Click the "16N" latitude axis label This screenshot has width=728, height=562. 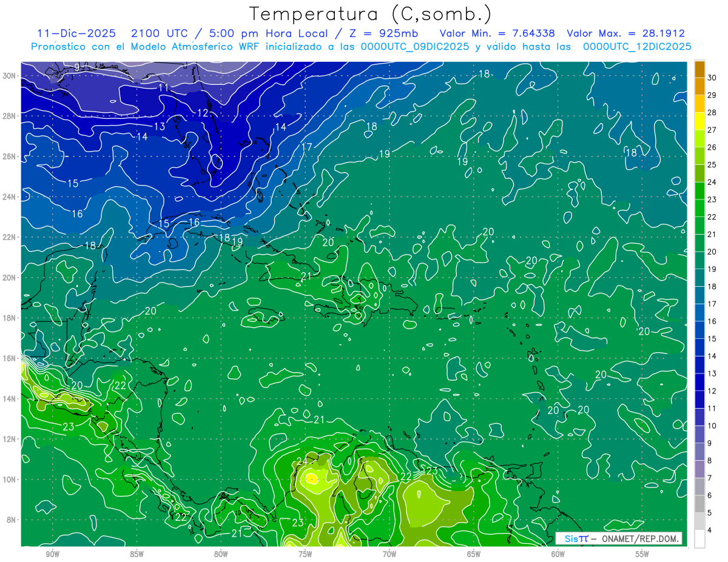(10, 358)
